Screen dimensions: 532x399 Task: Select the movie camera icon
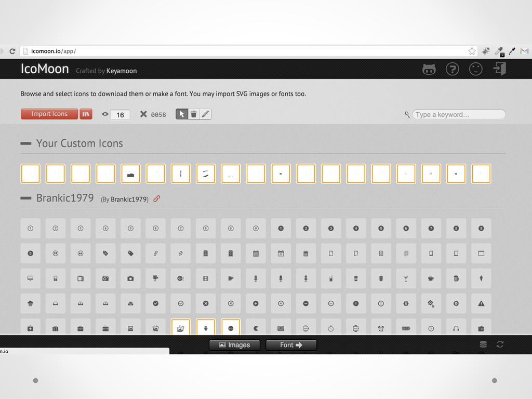(155, 278)
